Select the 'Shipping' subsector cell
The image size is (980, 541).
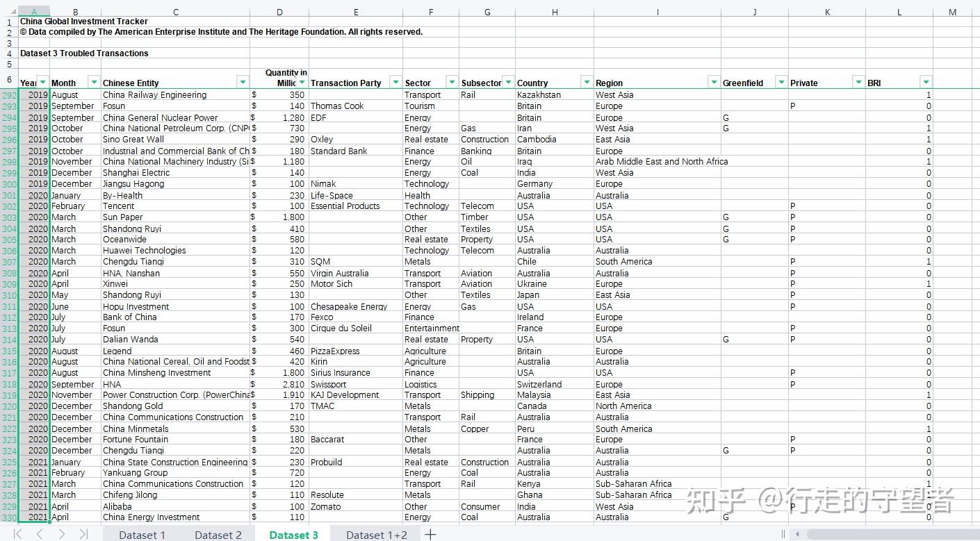(487, 395)
